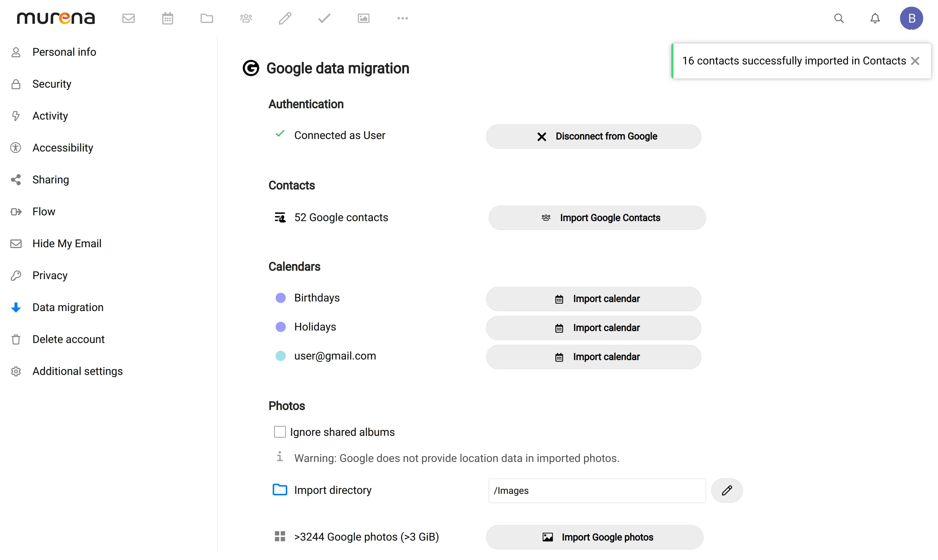The height and width of the screenshot is (560, 938).
Task: Enable the Ignore shared albums checkbox
Action: pyautogui.click(x=280, y=432)
